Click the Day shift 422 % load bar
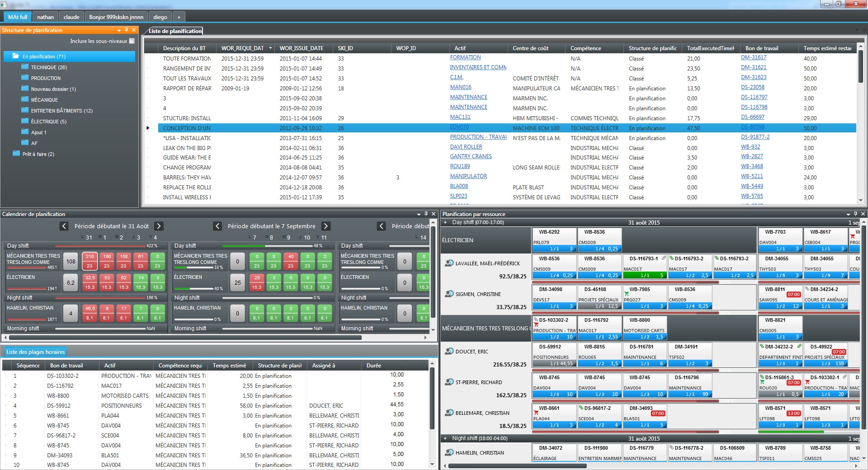This screenshot has height=470, width=868. coord(99,246)
